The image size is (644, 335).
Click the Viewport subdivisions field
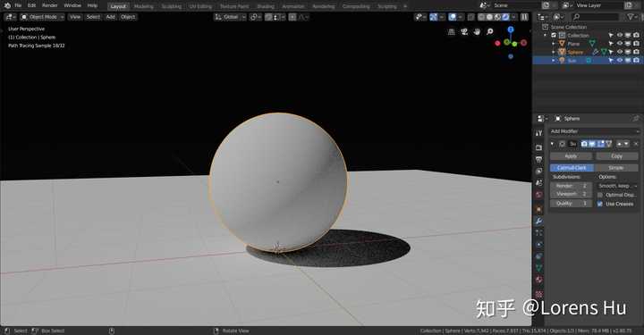click(x=571, y=194)
